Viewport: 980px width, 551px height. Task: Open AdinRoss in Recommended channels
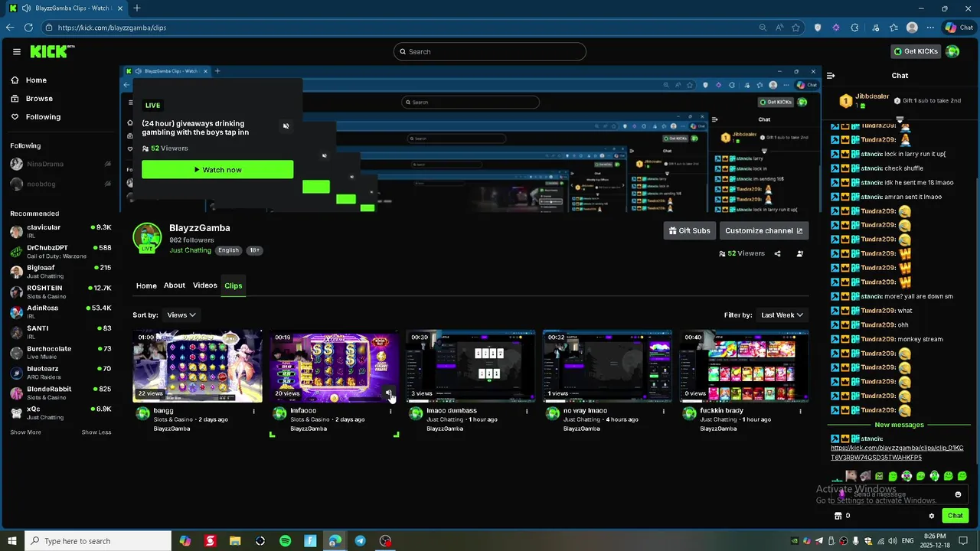tap(60, 311)
